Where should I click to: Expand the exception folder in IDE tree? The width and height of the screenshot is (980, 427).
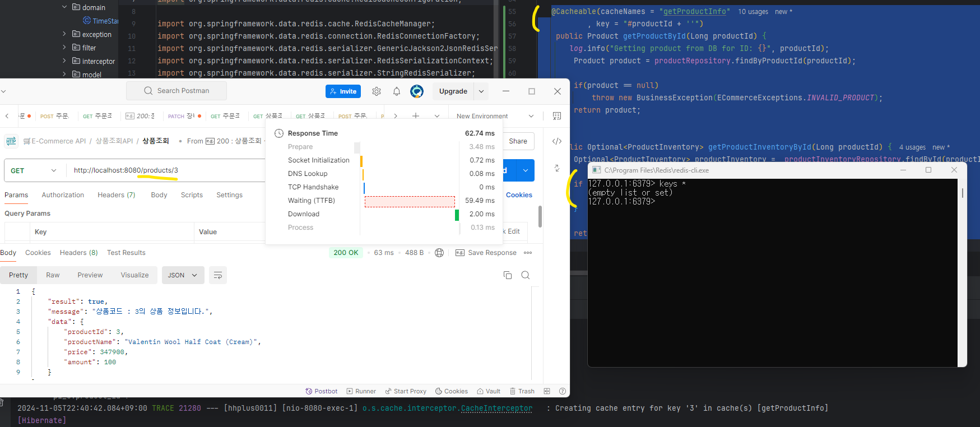(64, 34)
